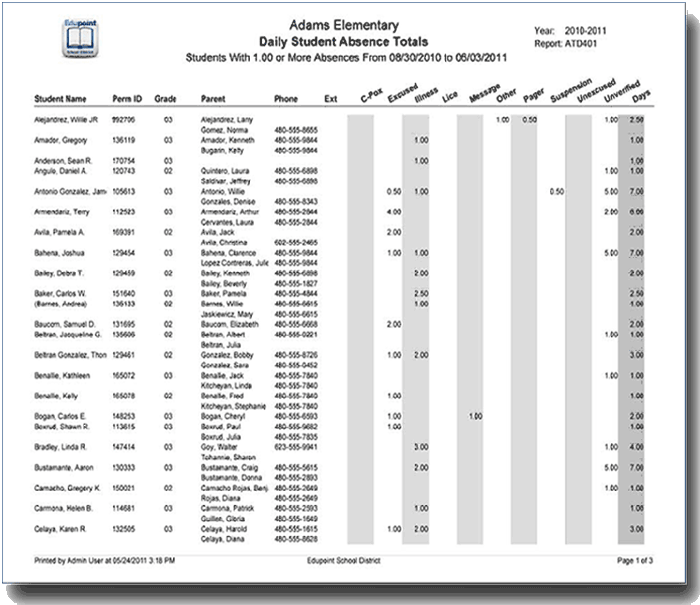Screen dimensions: 700x605
Task: Click phone number 480-555-1827
Action: coord(296,284)
